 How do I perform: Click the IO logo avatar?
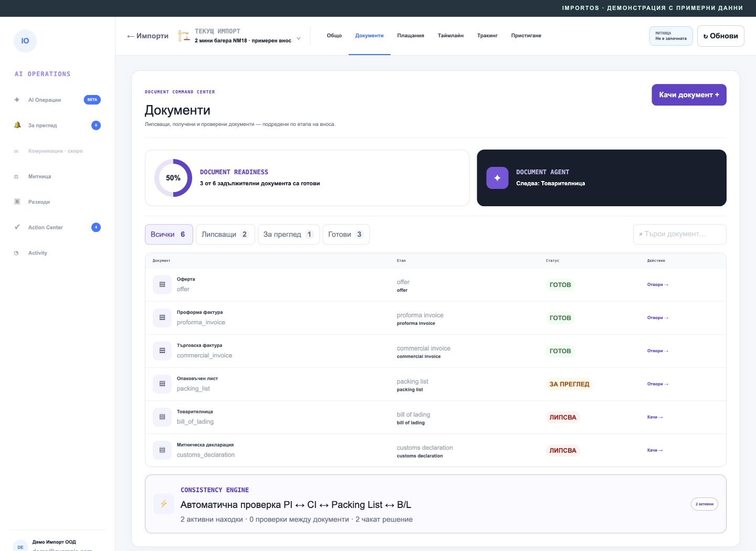click(25, 41)
